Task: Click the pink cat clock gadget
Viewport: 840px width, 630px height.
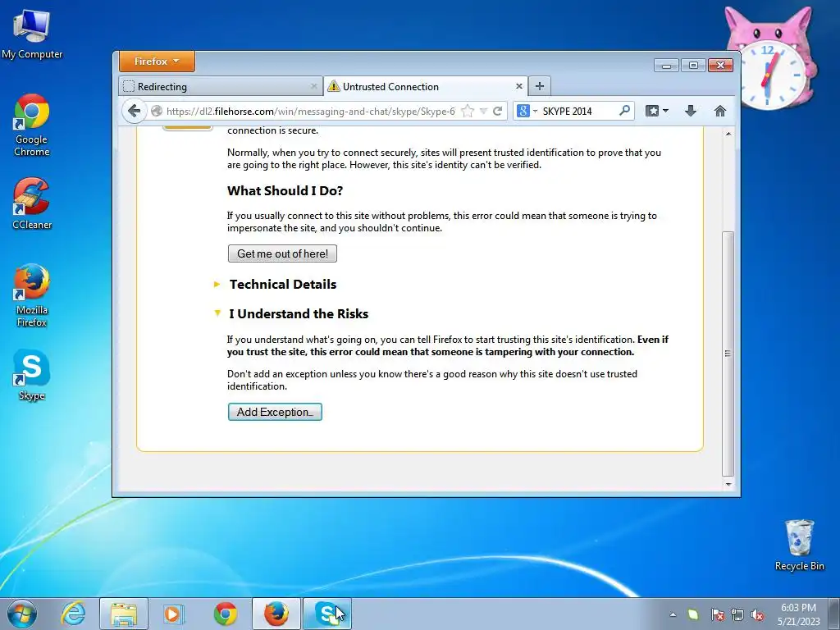Action: pos(769,59)
